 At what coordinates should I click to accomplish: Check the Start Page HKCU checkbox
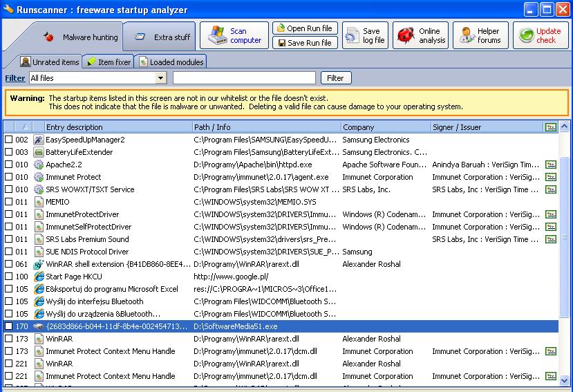tap(9, 277)
